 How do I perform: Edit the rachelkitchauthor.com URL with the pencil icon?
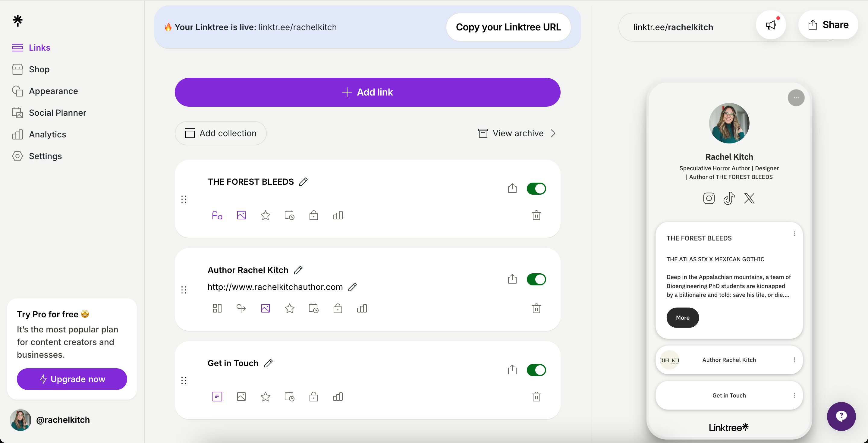[x=352, y=287]
